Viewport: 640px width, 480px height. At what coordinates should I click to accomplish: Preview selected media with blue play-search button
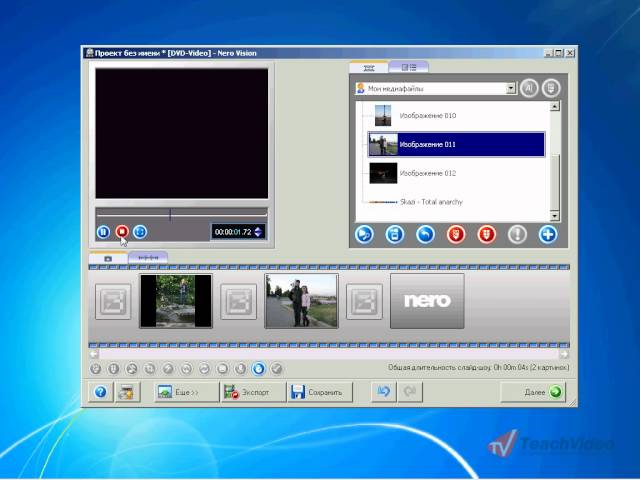click(364, 234)
